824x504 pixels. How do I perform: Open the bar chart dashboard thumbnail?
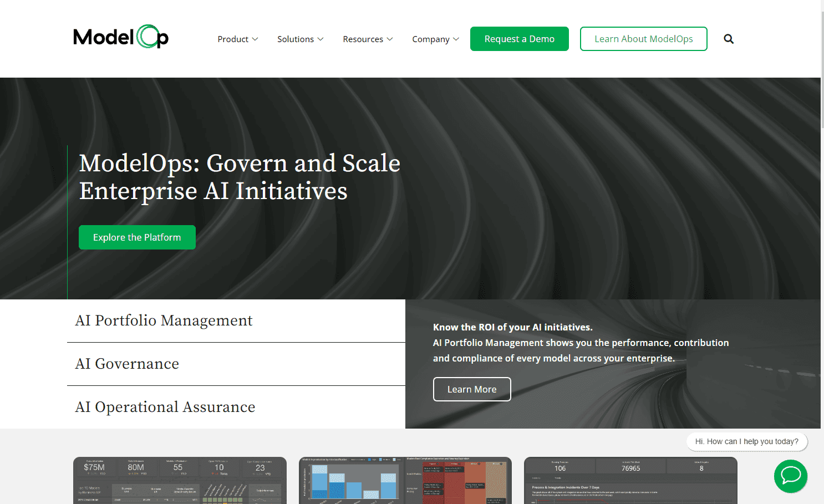(405, 480)
